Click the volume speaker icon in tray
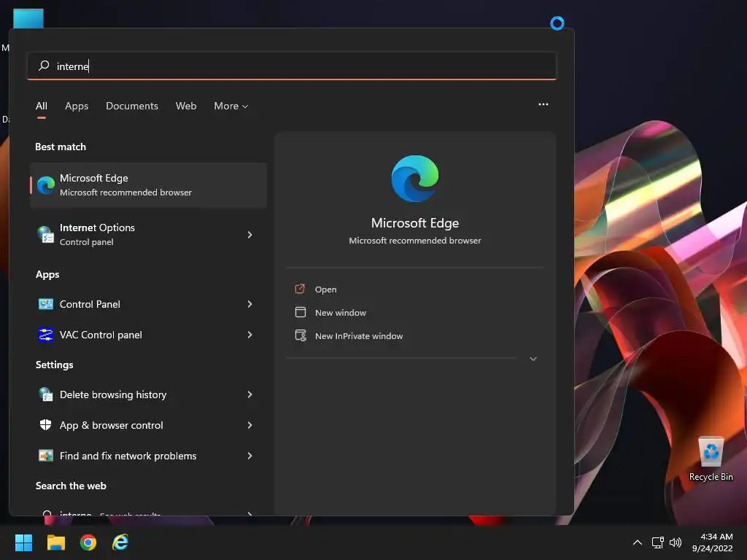Screen dimensions: 747x560 (676, 542)
